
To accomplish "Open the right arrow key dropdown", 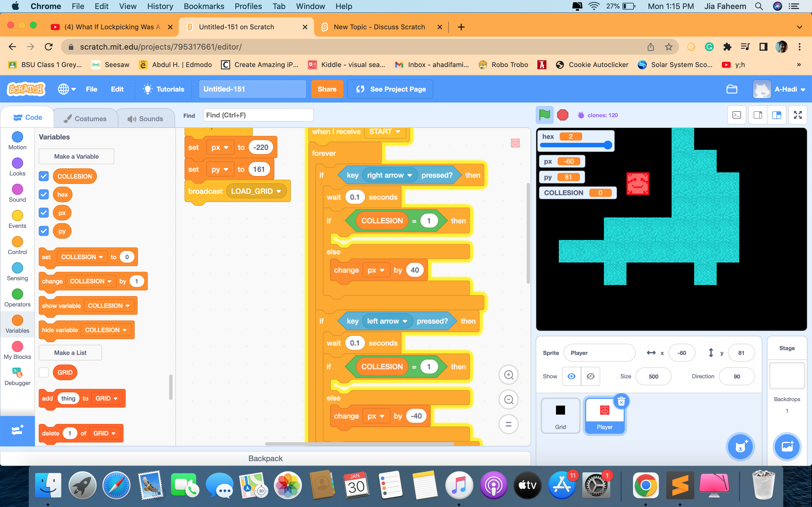I will coord(409,175).
